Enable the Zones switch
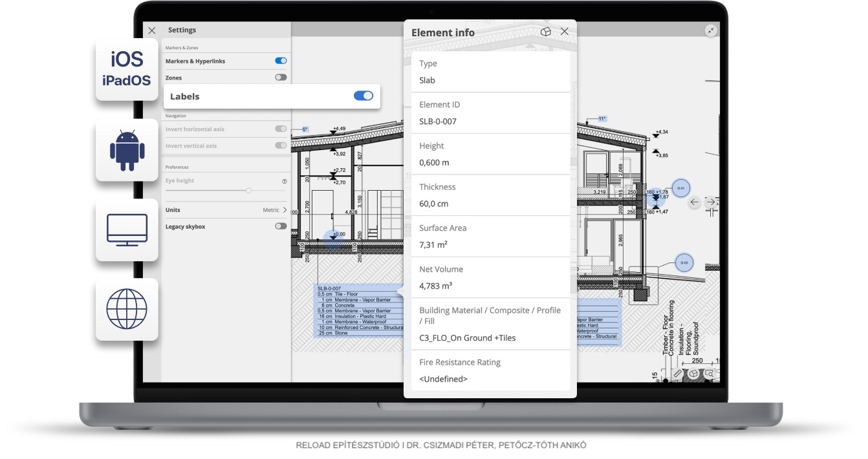This screenshot has width=868, height=459. click(281, 78)
